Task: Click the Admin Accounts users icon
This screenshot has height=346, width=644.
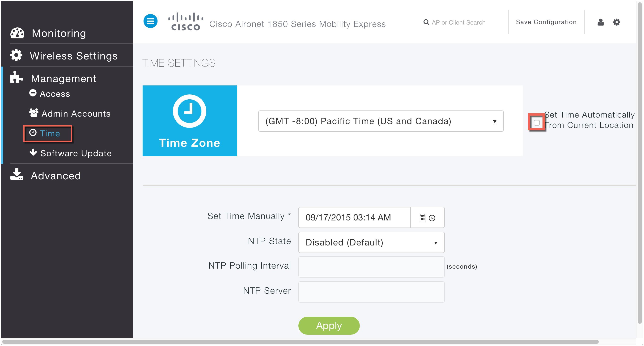Action: 34,113
